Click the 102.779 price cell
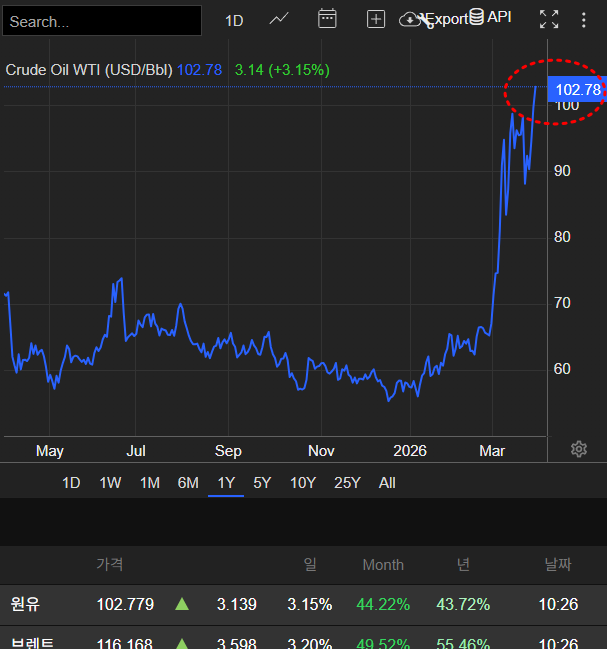Image resolution: width=607 pixels, height=649 pixels. (x=125, y=604)
